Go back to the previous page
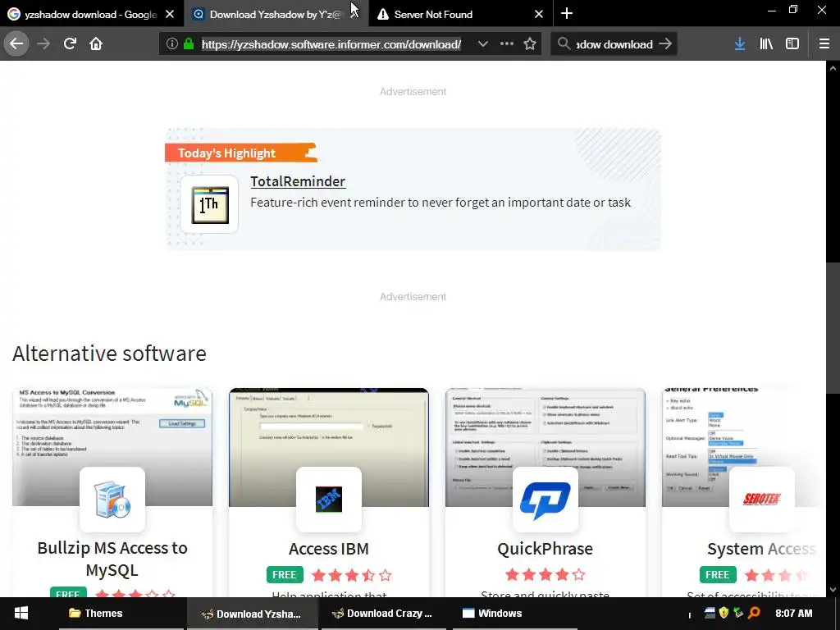The image size is (840, 630). 16,43
